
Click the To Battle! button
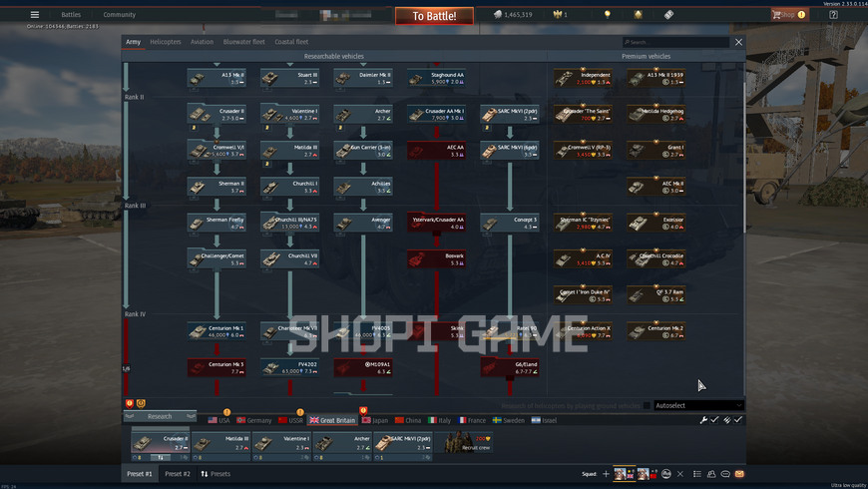point(434,16)
